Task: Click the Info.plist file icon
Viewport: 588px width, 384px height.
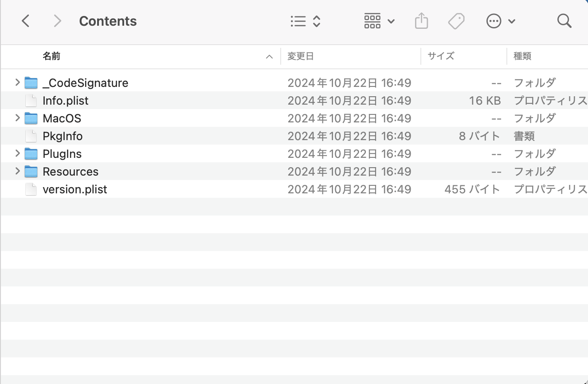Action: (x=31, y=101)
